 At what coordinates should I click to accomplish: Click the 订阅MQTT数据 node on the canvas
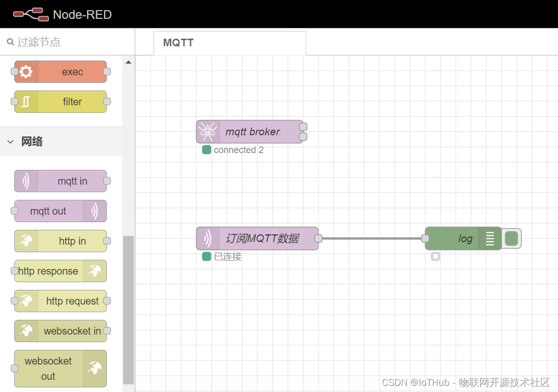(257, 238)
